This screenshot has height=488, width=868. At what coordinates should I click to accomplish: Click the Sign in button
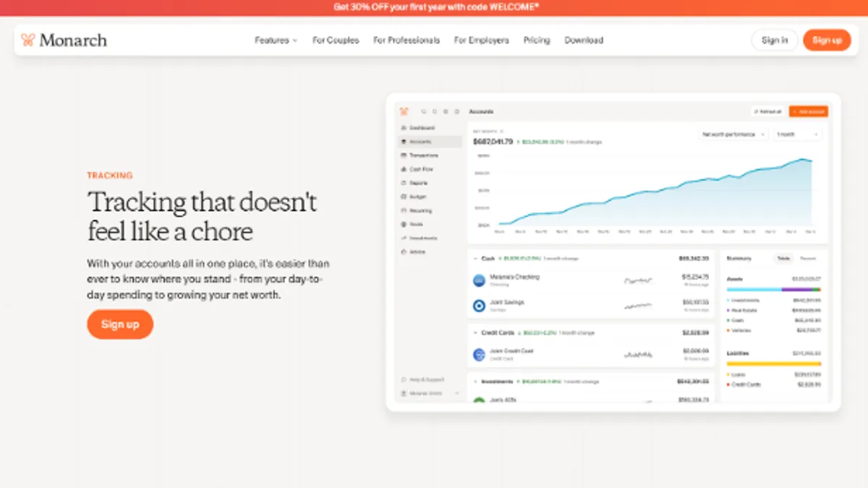pos(775,40)
